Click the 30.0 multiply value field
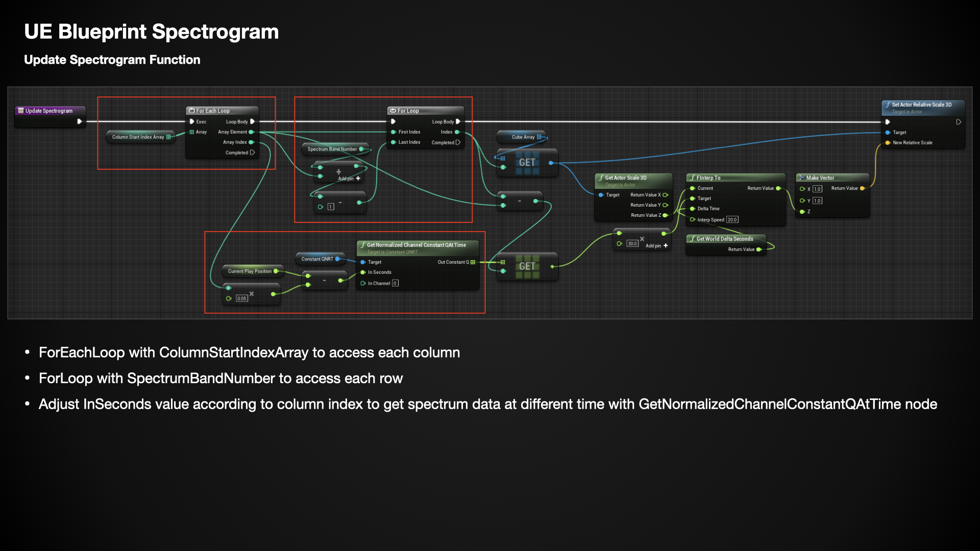Screen dimensions: 980x551 click(632, 243)
